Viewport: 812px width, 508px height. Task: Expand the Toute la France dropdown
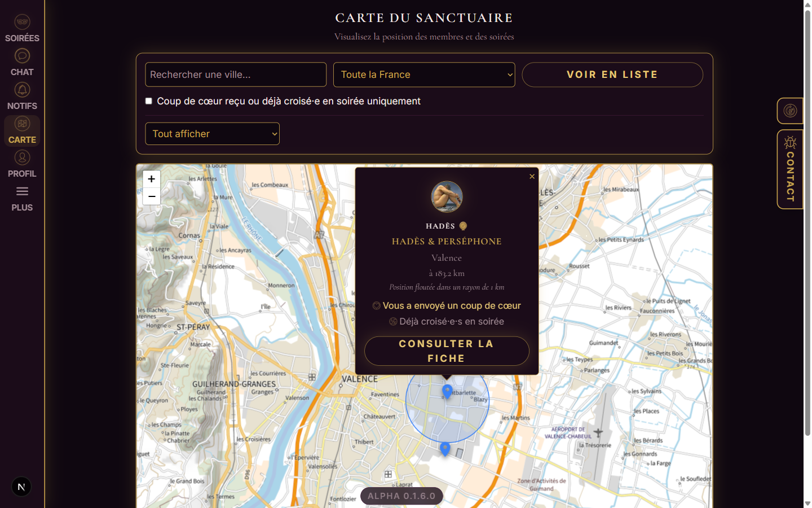tap(424, 75)
